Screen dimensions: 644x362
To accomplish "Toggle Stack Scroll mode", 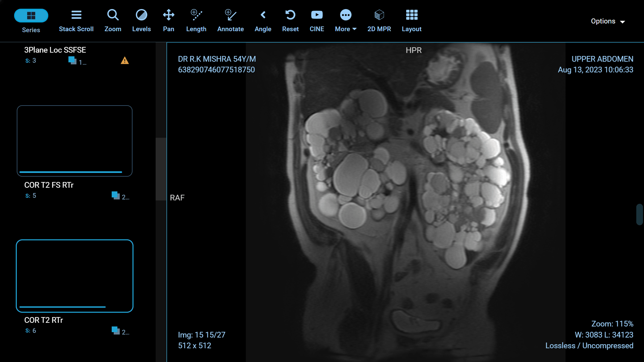I will (76, 20).
